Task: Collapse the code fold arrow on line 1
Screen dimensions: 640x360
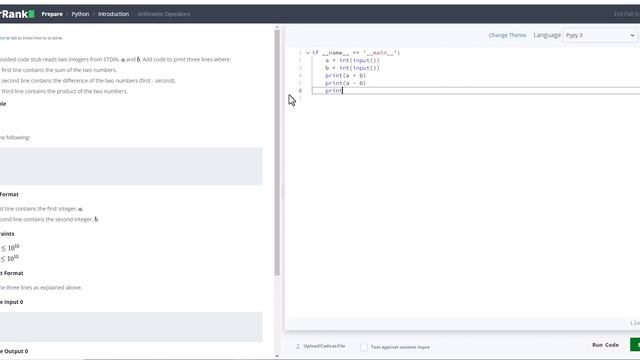Action: pos(307,53)
